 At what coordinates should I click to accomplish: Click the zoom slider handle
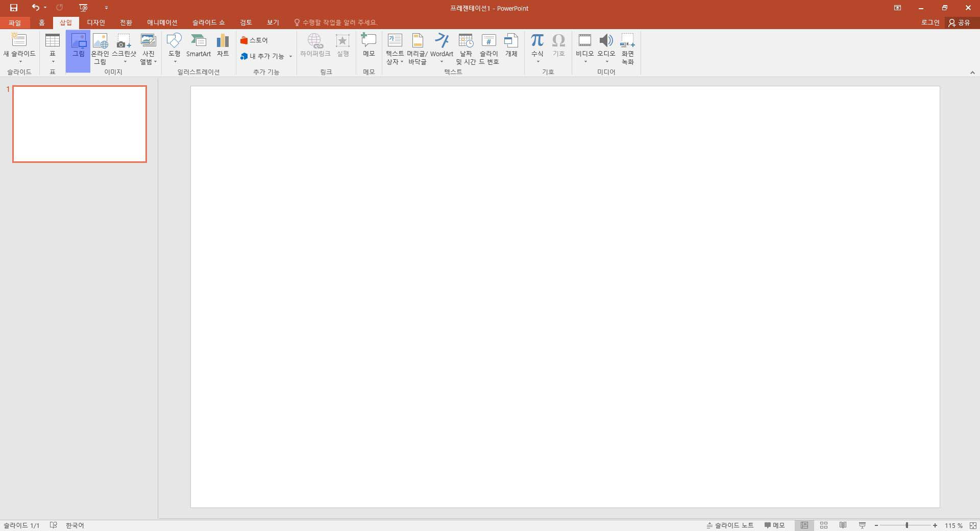tap(907, 525)
